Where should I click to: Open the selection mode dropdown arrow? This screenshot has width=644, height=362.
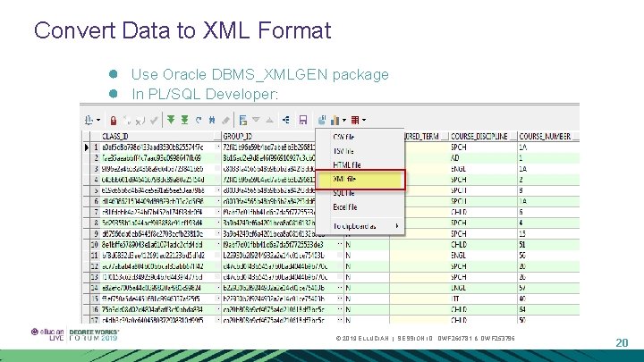point(98,121)
